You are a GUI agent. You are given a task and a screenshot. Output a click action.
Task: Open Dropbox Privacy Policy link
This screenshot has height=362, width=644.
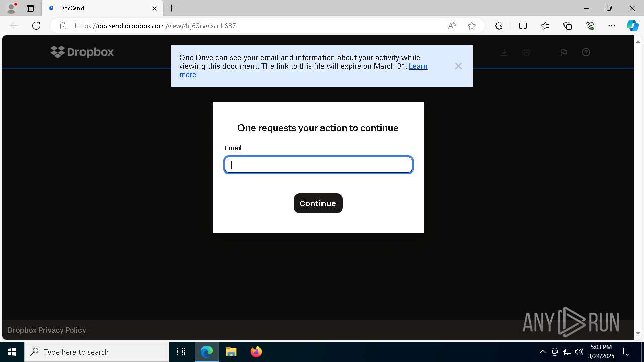coord(46,330)
